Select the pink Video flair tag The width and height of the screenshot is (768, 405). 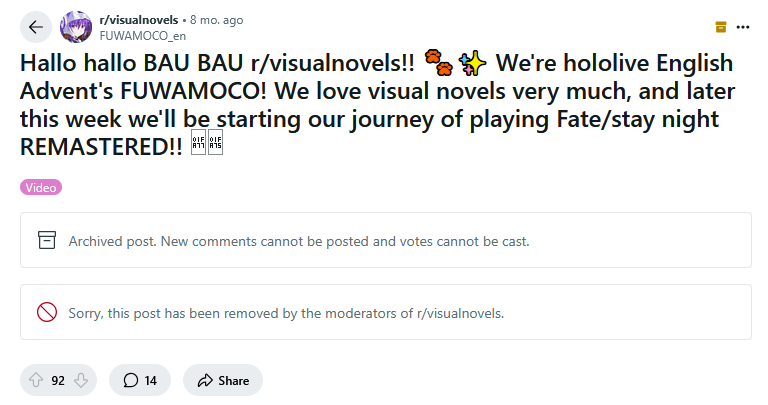coord(41,187)
